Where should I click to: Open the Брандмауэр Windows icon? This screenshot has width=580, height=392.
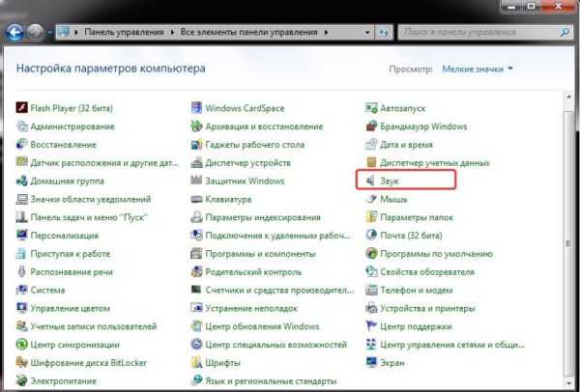coord(371,126)
